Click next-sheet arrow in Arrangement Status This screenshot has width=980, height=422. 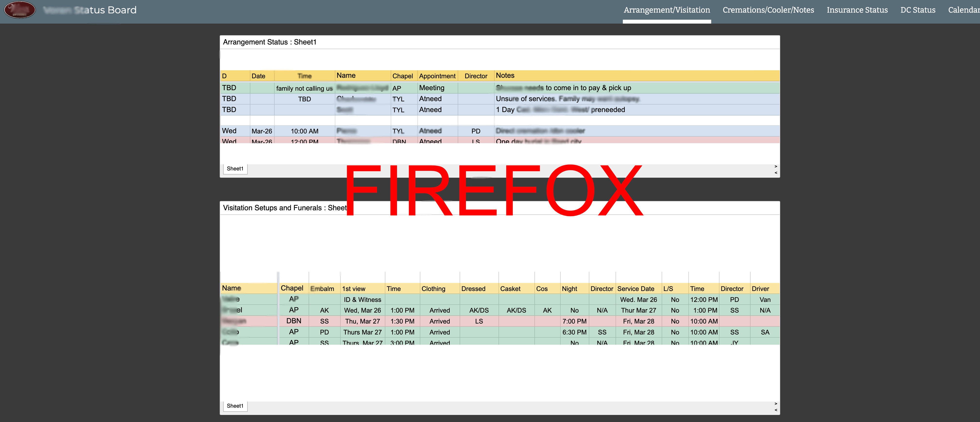776,167
